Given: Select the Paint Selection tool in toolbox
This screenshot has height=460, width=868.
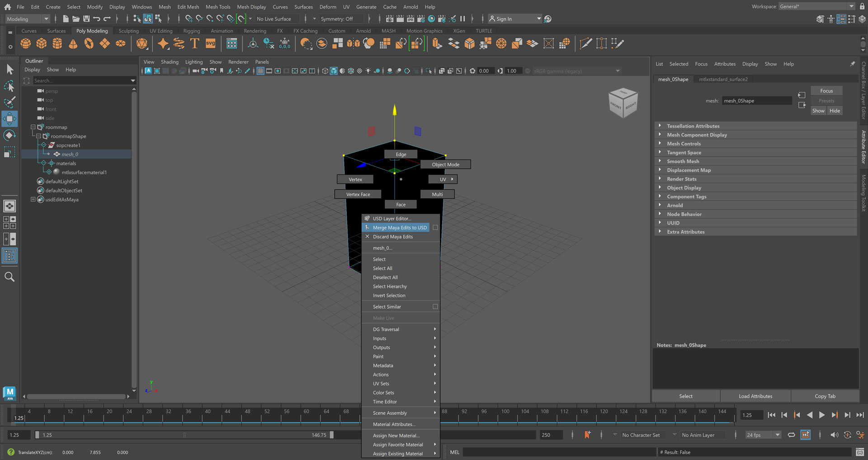Looking at the screenshot, I should 9,102.
